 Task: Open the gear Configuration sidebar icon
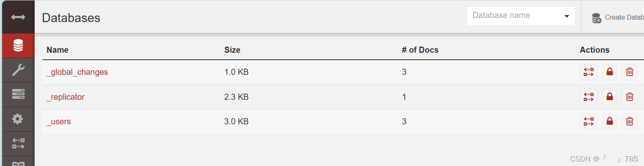click(x=18, y=119)
